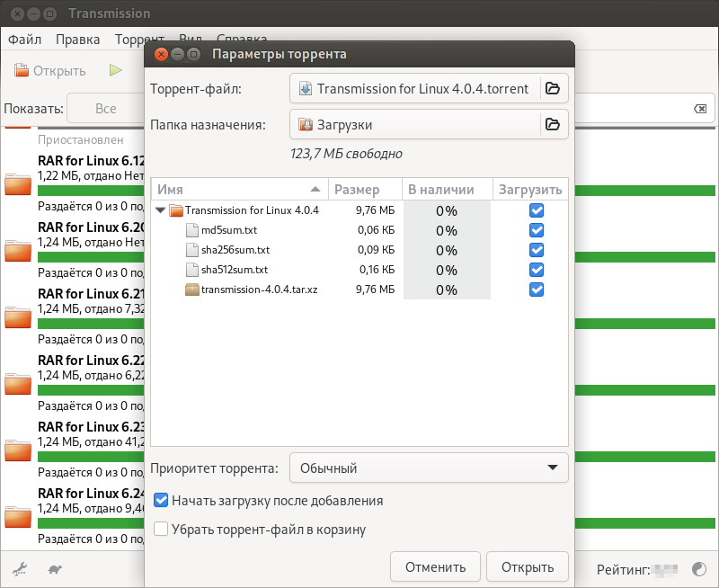Viewport: 719px width, 588px height.
Task: Sort by Загрузить column header
Action: pyautogui.click(x=530, y=190)
